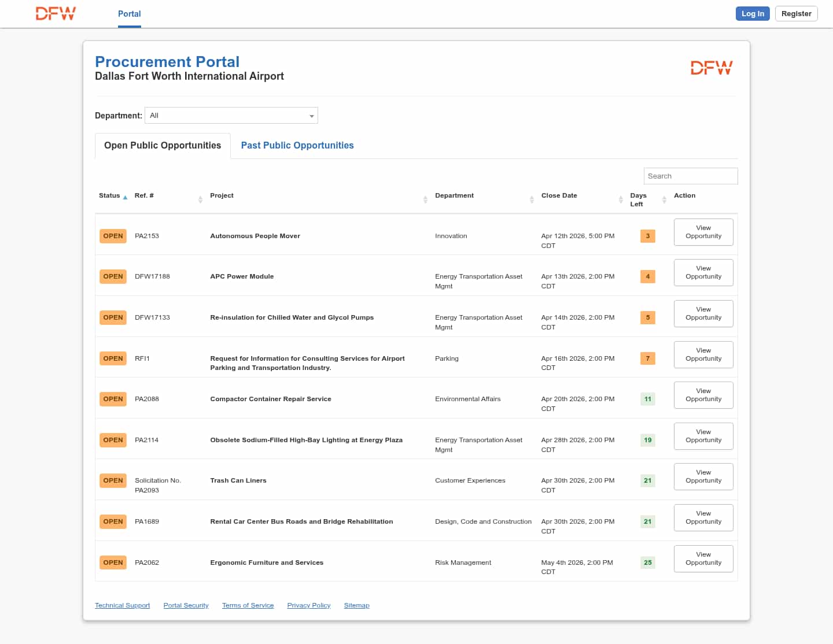Click the DFW logo beside Procurement Portal heading

(711, 68)
